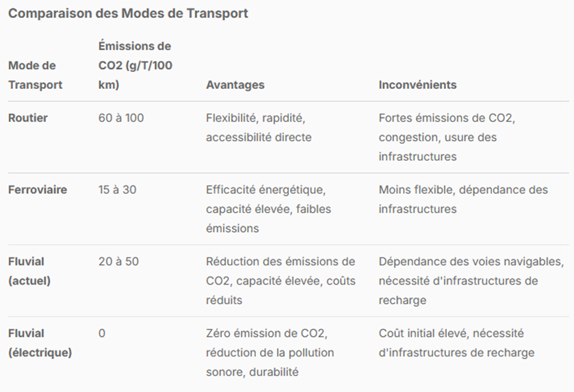
Task: Click the "Inconvénients" column header
Action: pyautogui.click(x=417, y=85)
